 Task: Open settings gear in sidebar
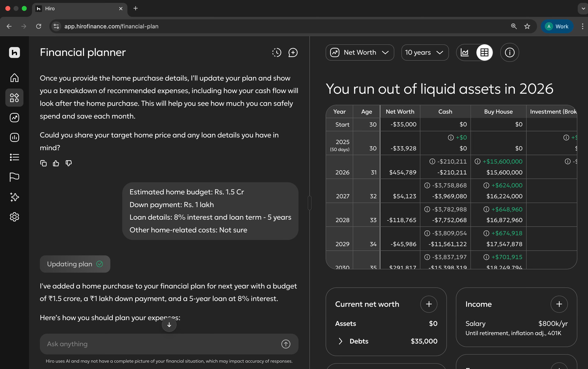click(14, 217)
